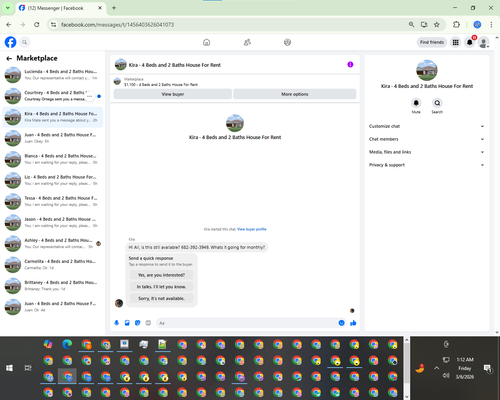
Task: Click the Chrome address bar
Action: tap(230, 24)
